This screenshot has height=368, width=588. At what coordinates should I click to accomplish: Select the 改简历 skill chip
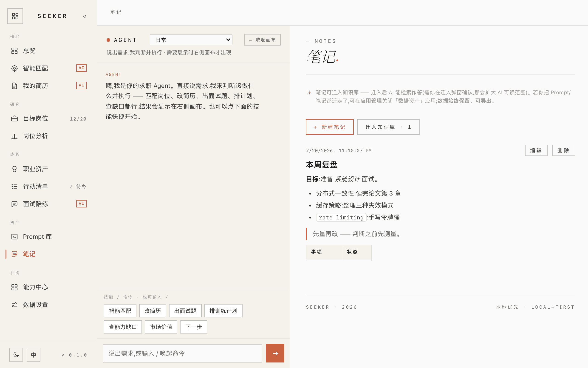click(x=153, y=311)
